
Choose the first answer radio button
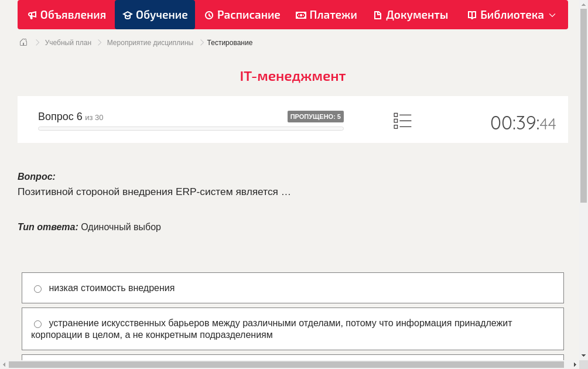tap(37, 288)
